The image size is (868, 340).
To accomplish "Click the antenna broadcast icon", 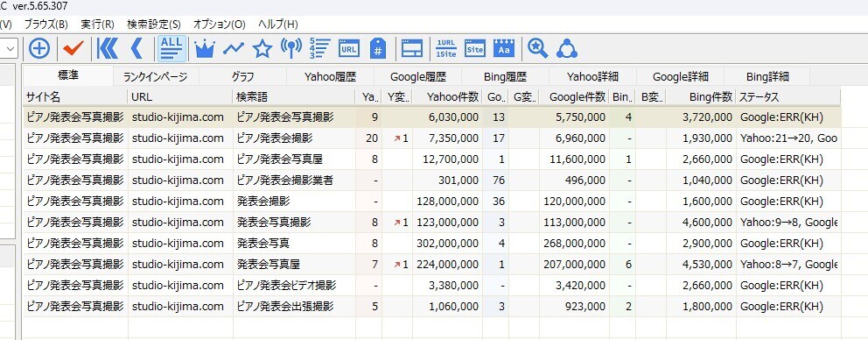I will [x=291, y=48].
